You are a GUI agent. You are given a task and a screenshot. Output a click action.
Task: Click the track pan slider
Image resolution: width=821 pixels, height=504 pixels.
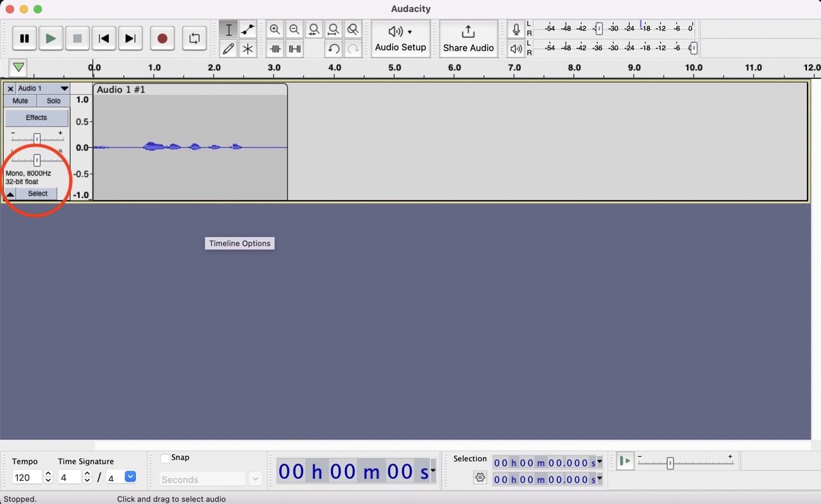click(37, 160)
